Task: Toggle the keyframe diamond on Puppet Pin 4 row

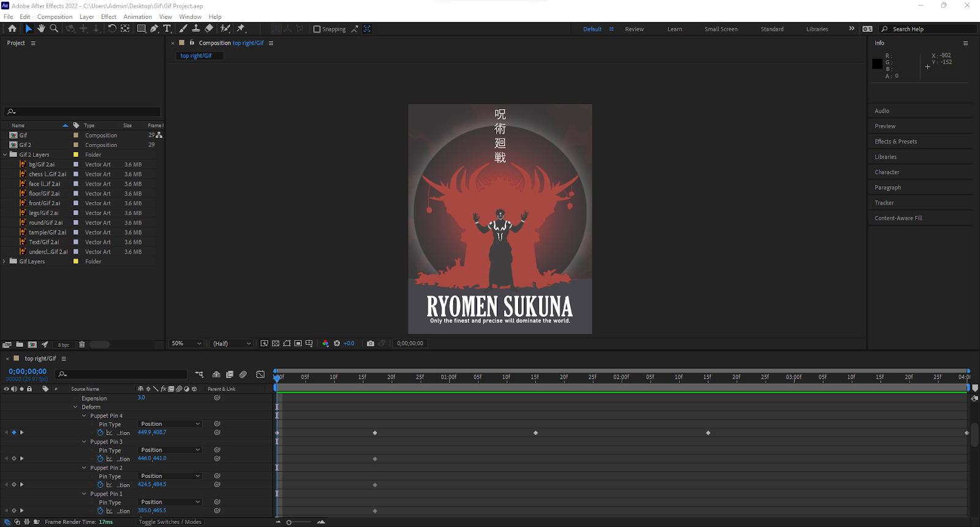Action: (x=14, y=433)
